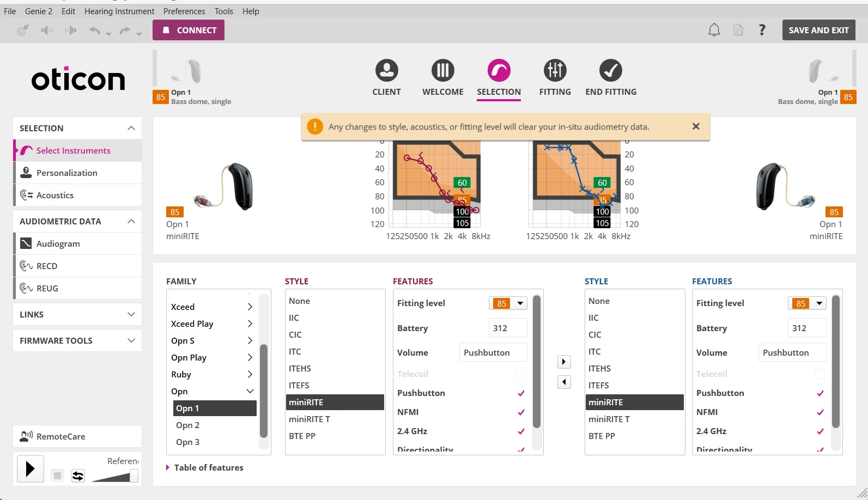Go to the Welcome step icon
Image resolution: width=868 pixels, height=500 pixels.
(x=442, y=70)
